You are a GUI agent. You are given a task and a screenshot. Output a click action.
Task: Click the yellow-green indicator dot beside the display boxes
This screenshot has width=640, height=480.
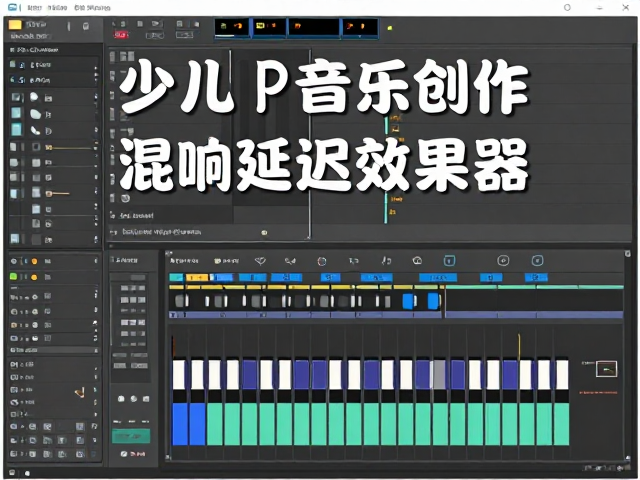(390, 28)
